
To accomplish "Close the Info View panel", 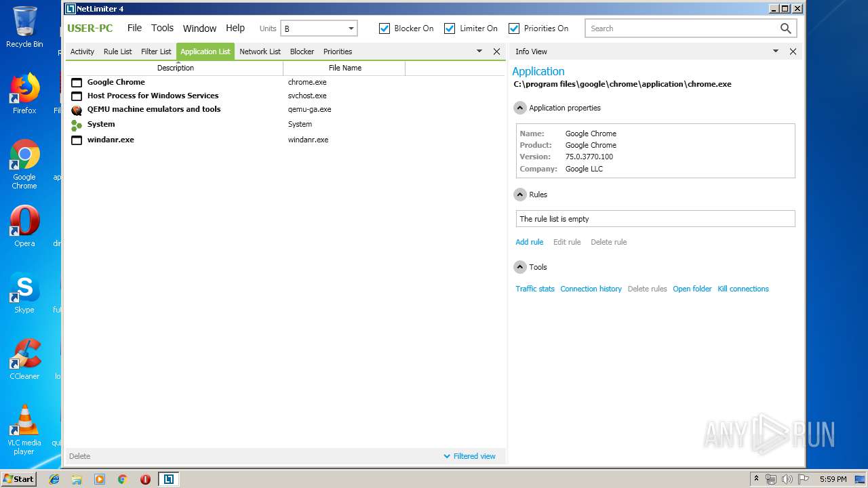I will tap(793, 52).
